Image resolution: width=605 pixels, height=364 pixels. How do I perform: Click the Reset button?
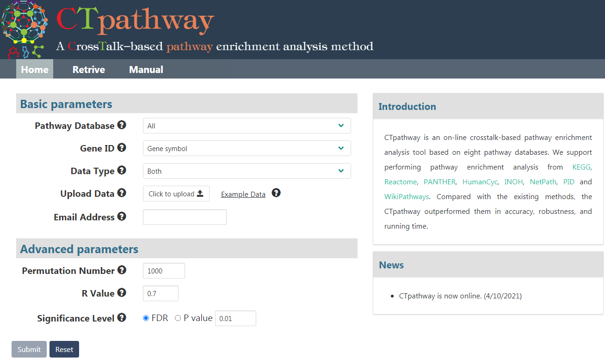point(64,349)
